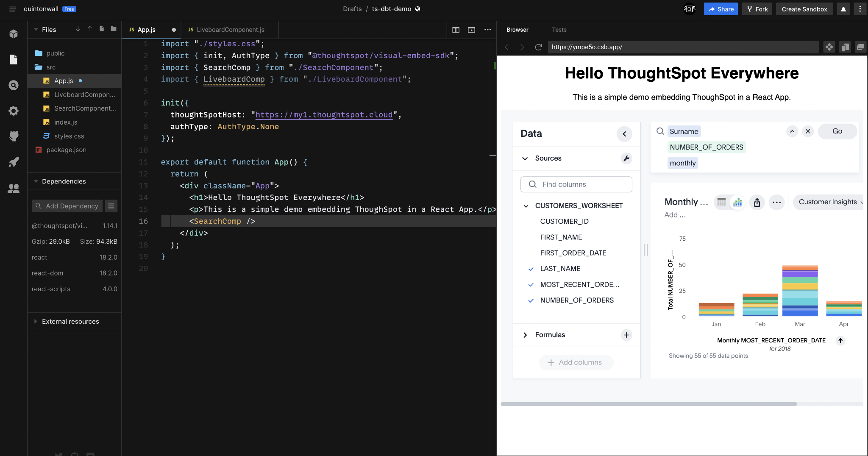Toggle preview window layout icon
The width and height of the screenshot is (868, 456).
point(471,30)
